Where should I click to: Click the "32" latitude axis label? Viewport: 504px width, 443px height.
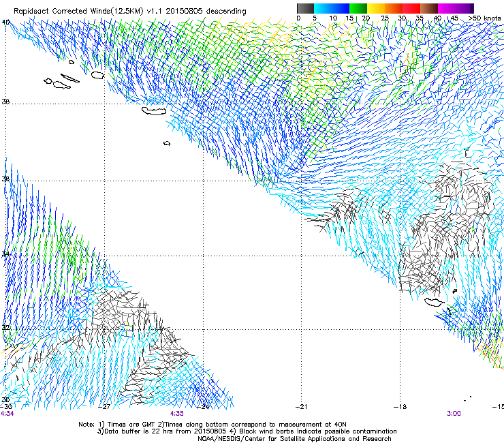point(5,327)
